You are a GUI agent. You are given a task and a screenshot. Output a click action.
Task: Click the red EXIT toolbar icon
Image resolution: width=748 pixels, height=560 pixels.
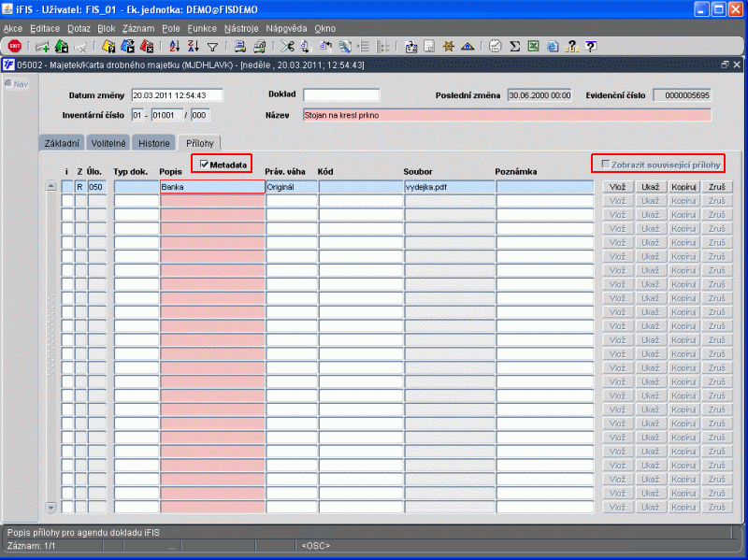pyautogui.click(x=15, y=46)
